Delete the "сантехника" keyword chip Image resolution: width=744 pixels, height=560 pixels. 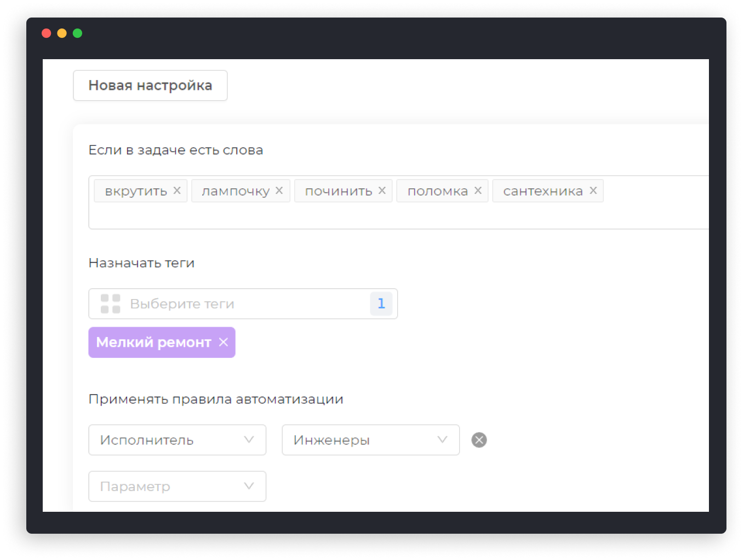593,191
